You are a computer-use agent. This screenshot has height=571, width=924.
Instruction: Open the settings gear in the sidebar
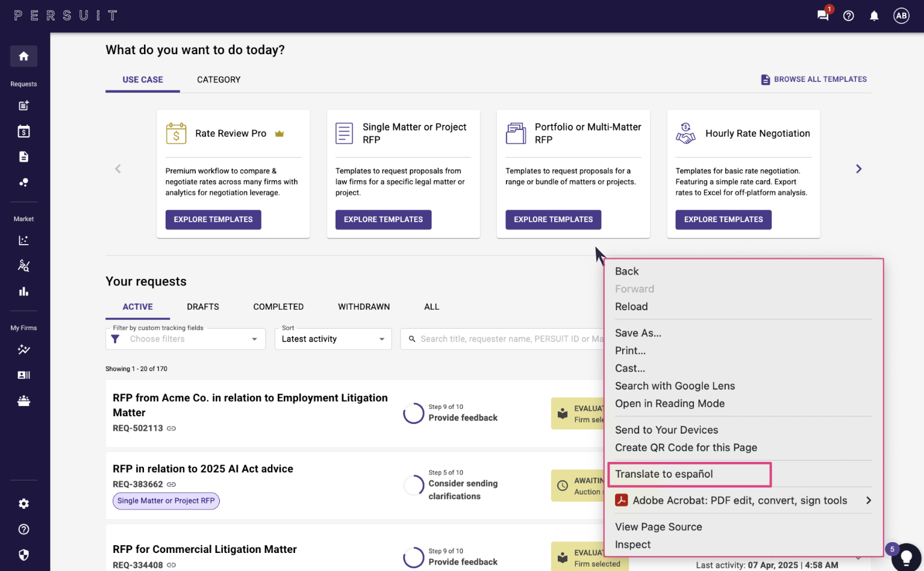click(23, 504)
